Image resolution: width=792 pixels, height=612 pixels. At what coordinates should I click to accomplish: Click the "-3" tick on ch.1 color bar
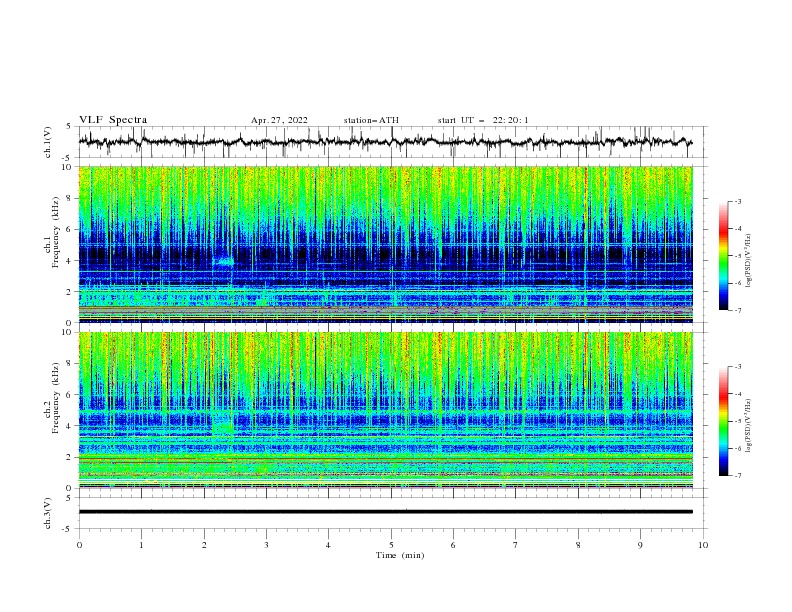[737, 201]
